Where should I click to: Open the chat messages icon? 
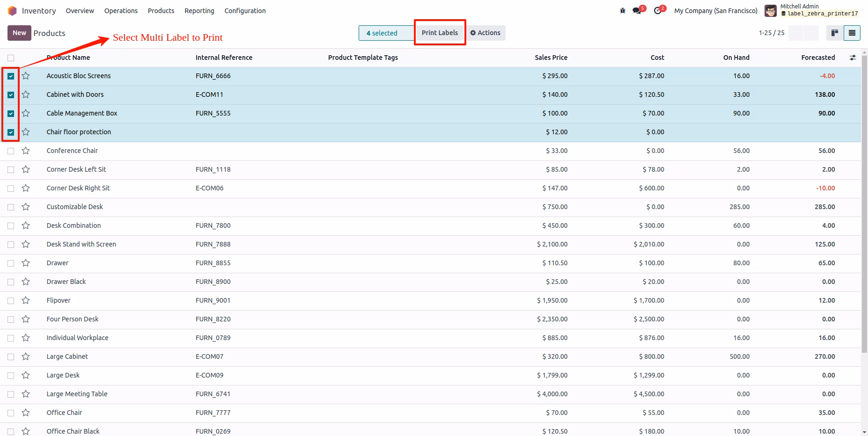[x=638, y=10]
